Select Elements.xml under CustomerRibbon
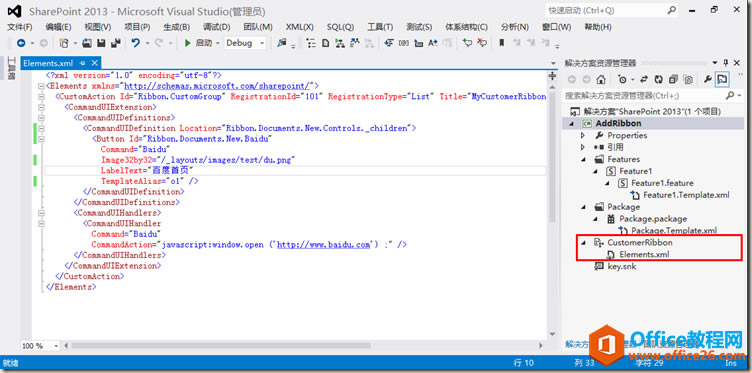The width and height of the screenshot is (752, 373). [x=644, y=255]
